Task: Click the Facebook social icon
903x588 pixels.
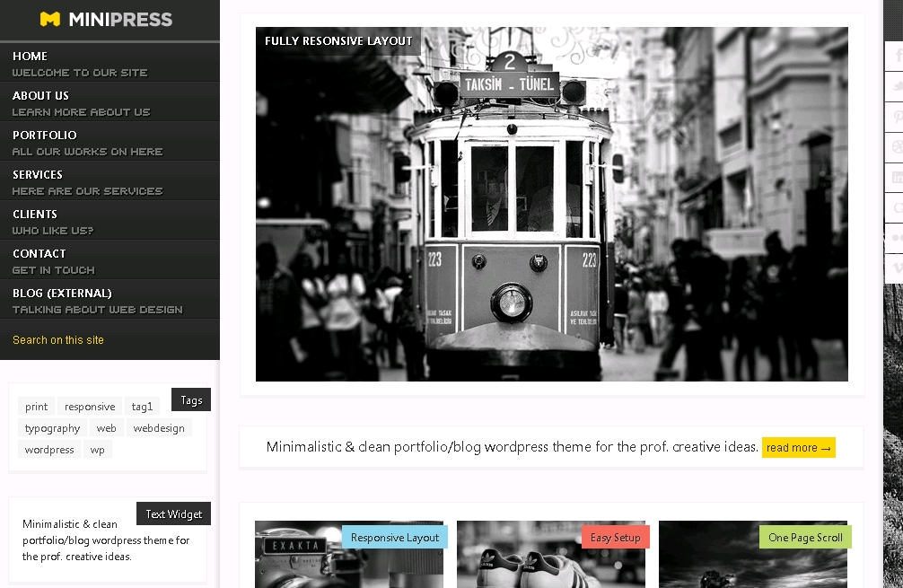Action: [895, 57]
